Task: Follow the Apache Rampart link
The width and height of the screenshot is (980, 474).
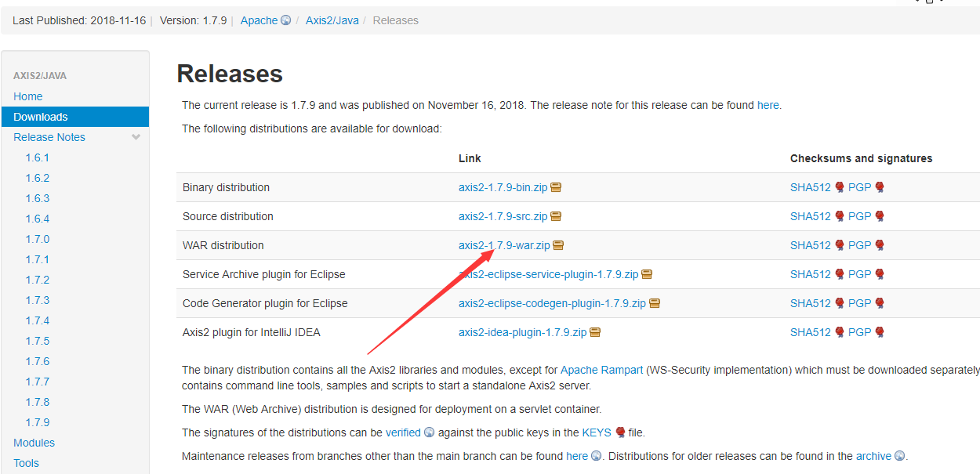Action: (x=602, y=370)
